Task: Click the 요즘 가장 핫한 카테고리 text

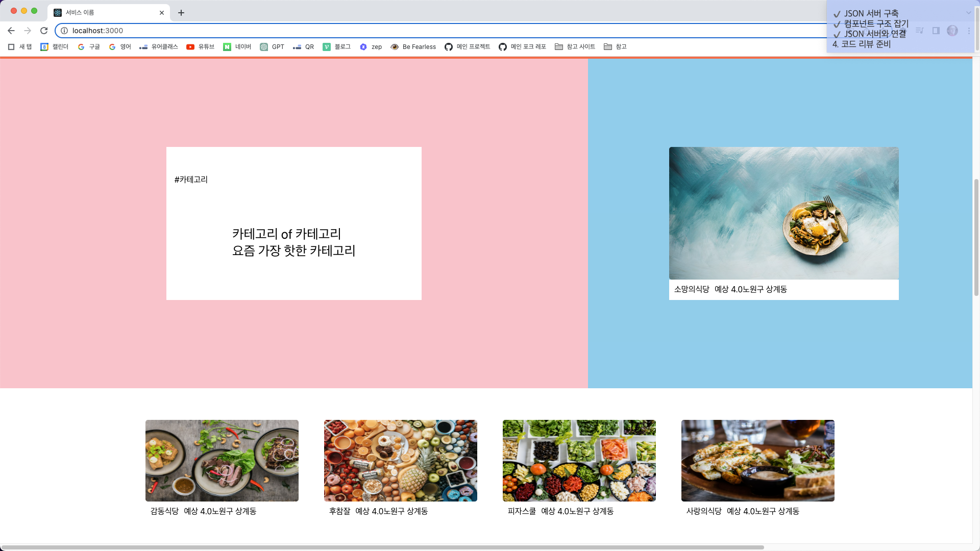Action: click(293, 251)
